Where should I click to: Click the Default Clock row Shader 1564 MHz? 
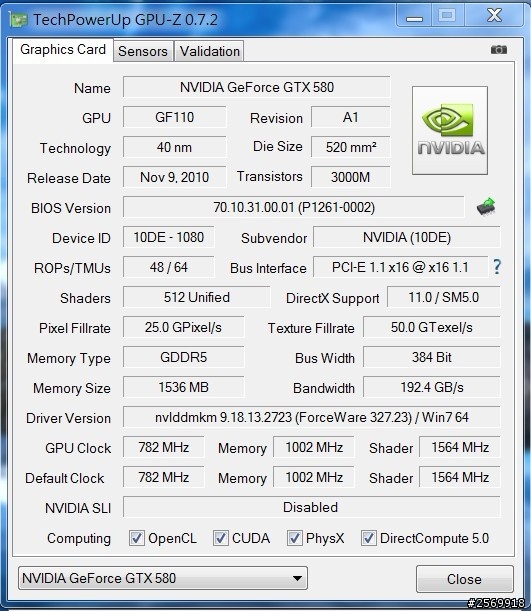click(x=460, y=477)
